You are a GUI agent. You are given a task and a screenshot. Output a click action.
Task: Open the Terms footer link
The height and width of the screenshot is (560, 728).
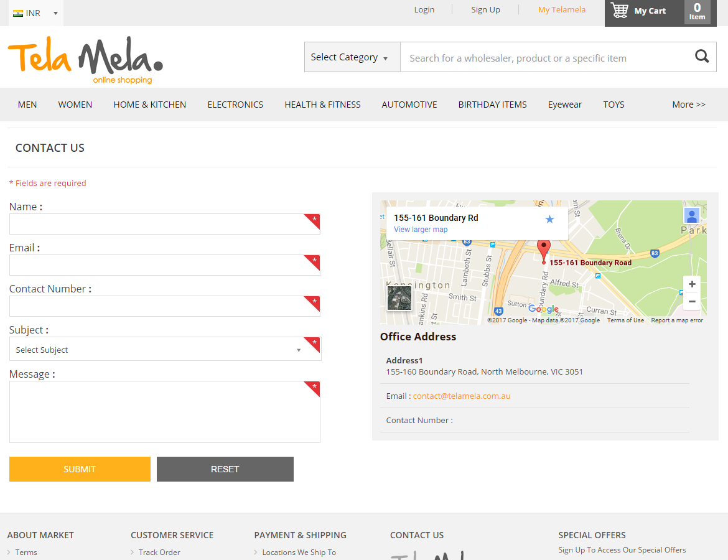click(x=26, y=552)
